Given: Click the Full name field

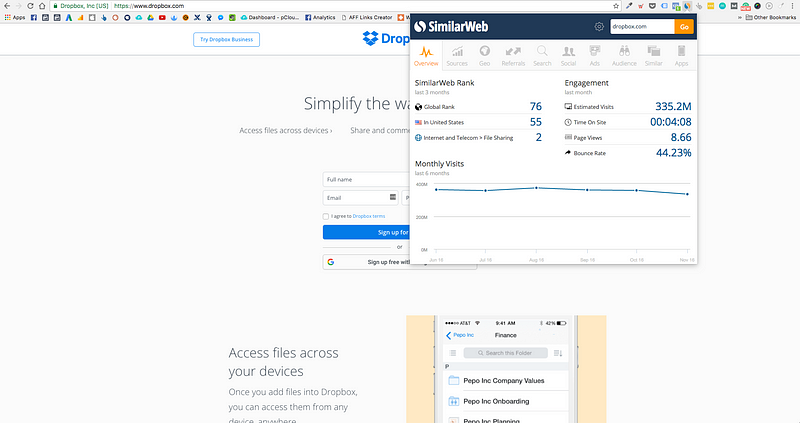Looking at the screenshot, I should [x=366, y=180].
